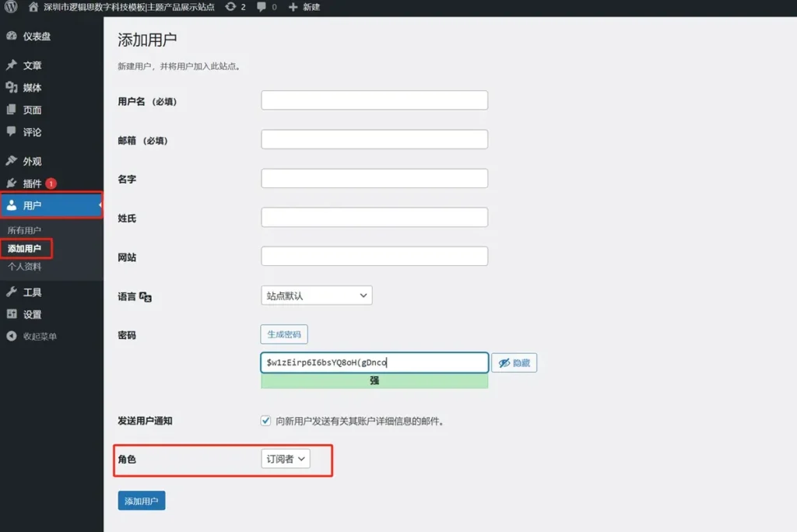Open the 外观 appearance sidebar icon

(11, 160)
